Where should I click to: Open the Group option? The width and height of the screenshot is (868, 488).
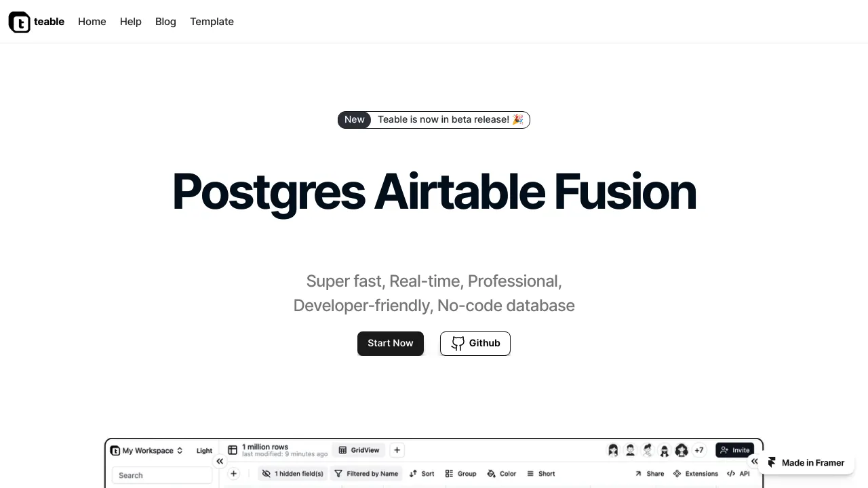coord(460,474)
